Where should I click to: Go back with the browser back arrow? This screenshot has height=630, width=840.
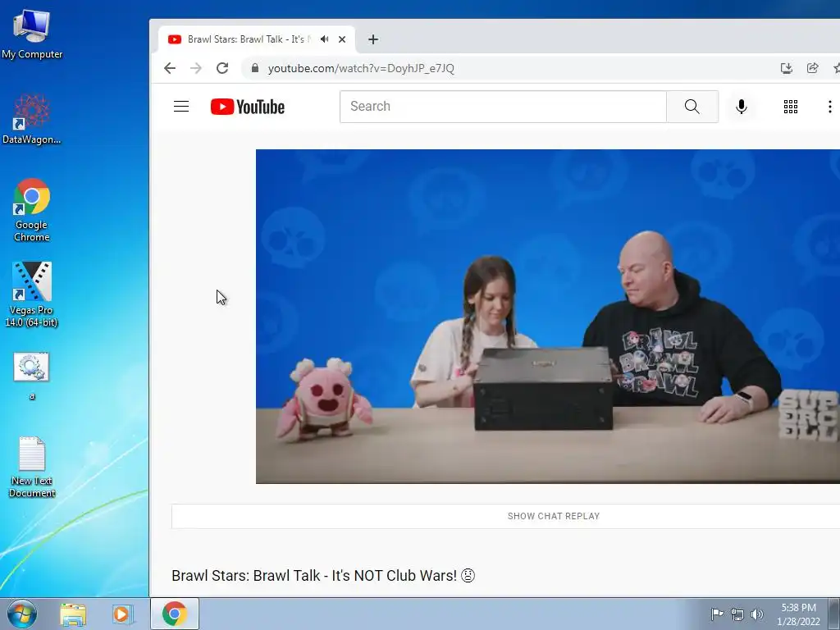(170, 68)
